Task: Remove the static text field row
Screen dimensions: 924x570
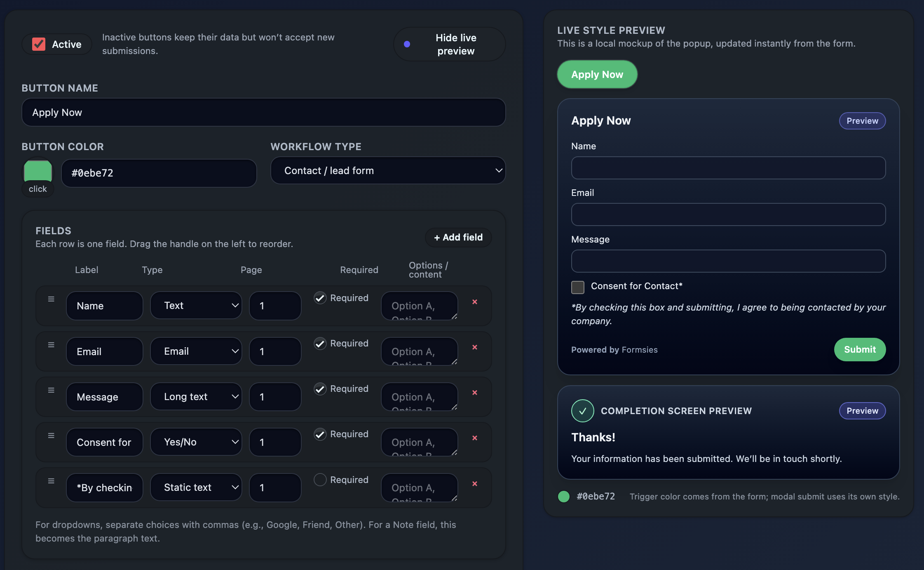Action: click(475, 484)
